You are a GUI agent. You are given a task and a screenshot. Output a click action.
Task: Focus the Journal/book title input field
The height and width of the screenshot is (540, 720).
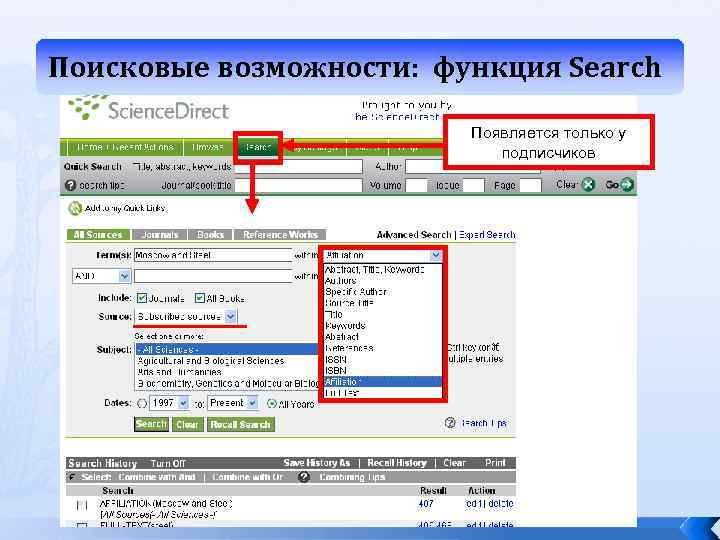coord(298,186)
